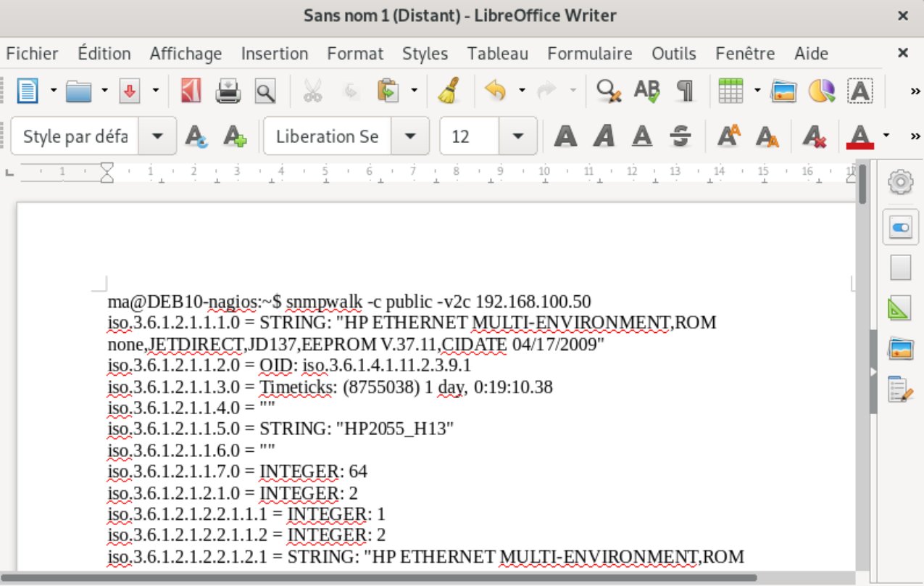
Task: Click the Insert Chart icon
Action: (821, 91)
